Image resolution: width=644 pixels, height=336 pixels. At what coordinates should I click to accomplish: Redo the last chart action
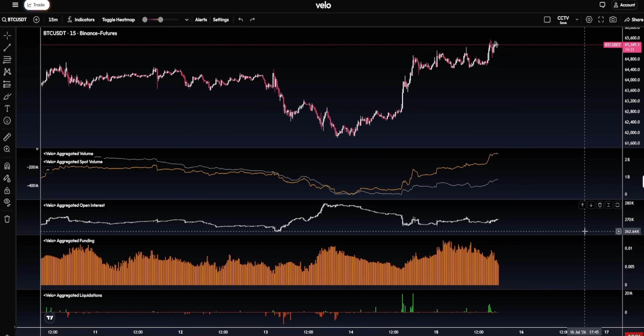(252, 20)
